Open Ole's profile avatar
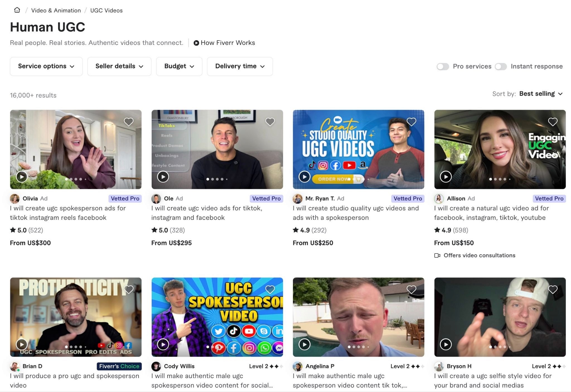 pyautogui.click(x=156, y=199)
